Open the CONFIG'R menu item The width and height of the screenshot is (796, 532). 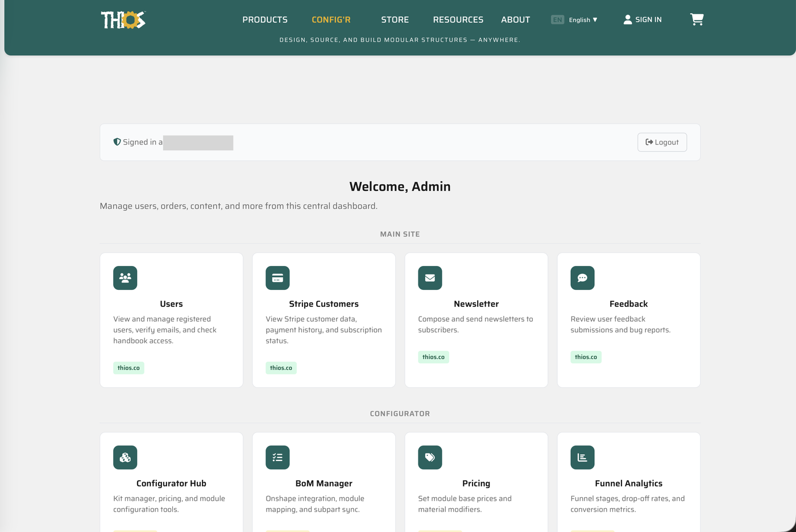pyautogui.click(x=331, y=20)
